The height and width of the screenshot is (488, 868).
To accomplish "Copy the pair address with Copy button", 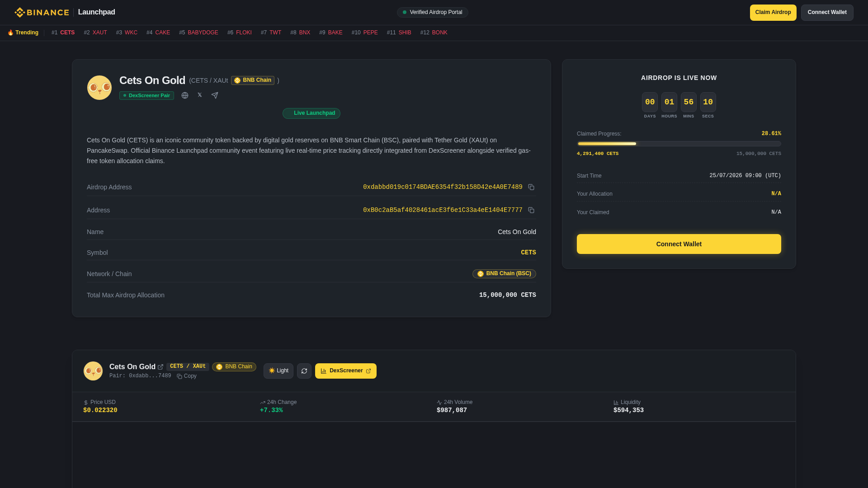I will (187, 376).
